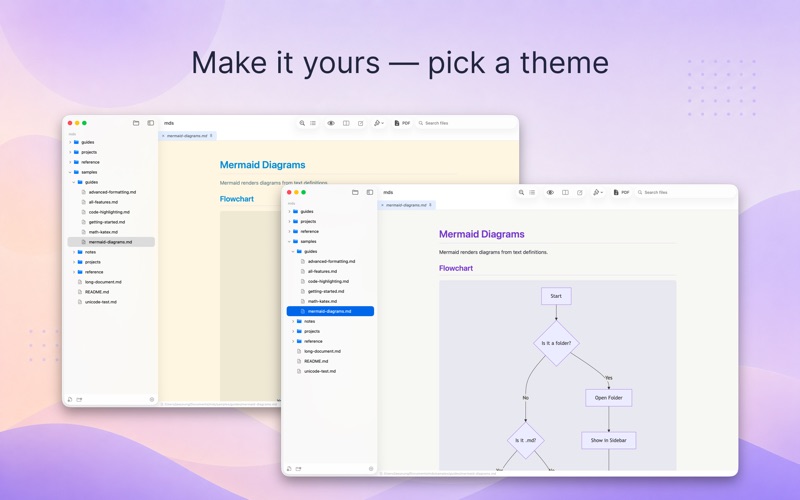Close the mermaid-diagrams.md tab in back window
Image resolution: width=800 pixels, height=500 pixels.
163,136
